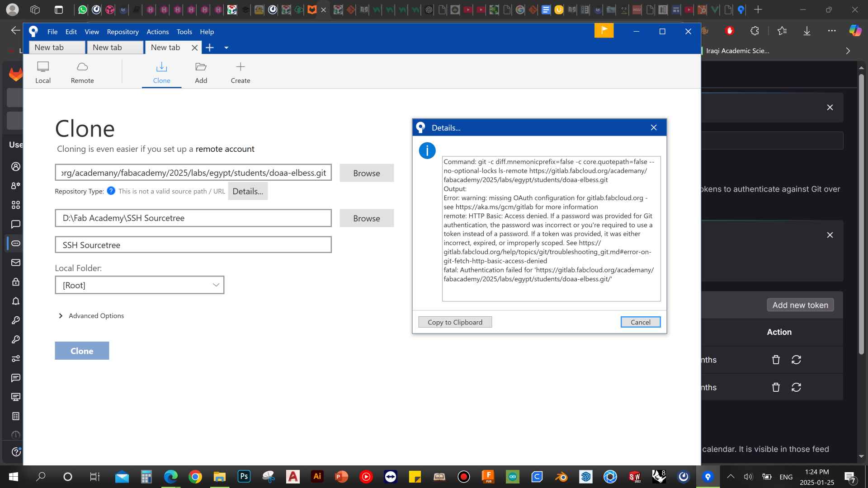
Task: Open browser Favorites star icon
Action: click(x=782, y=31)
